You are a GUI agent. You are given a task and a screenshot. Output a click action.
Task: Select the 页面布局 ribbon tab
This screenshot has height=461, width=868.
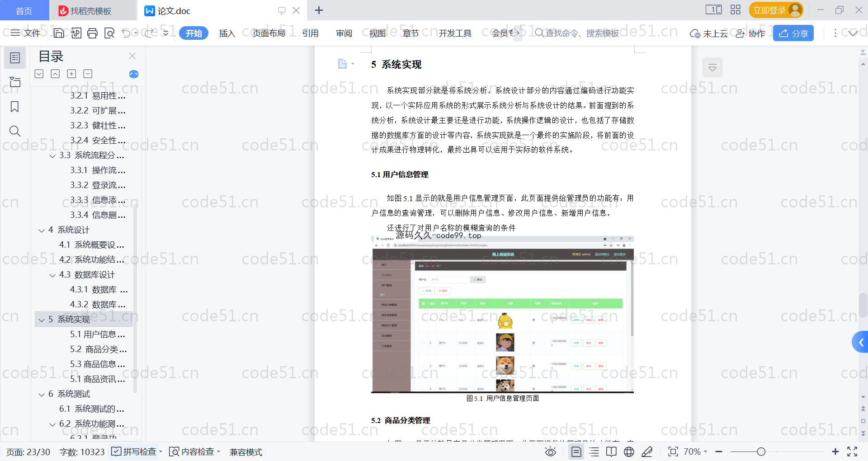(269, 33)
